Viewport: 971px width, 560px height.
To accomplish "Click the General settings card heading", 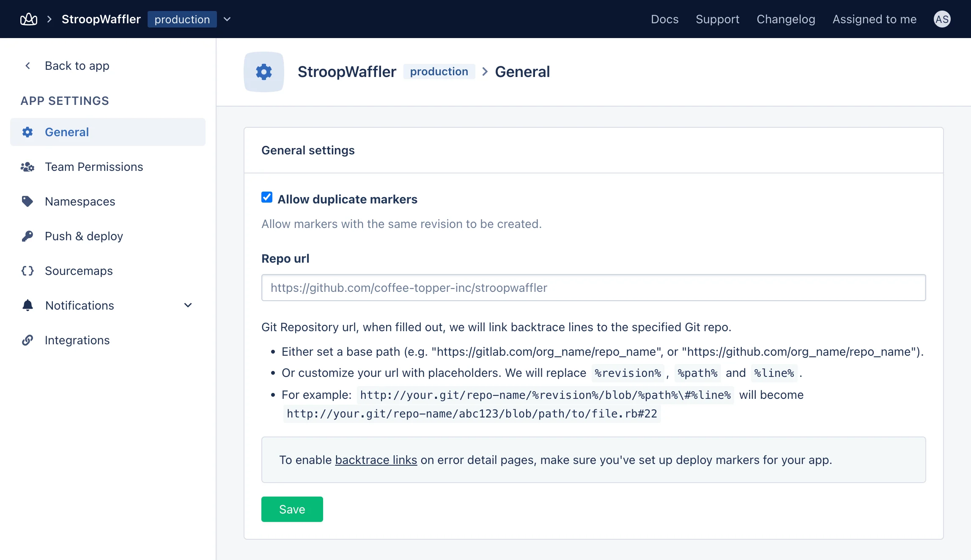I will [308, 150].
